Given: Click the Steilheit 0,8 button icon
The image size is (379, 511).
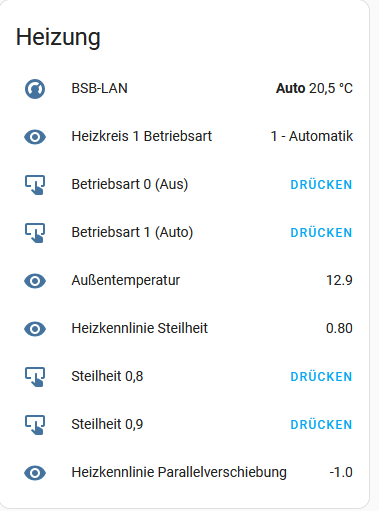Looking at the screenshot, I should tap(35, 377).
